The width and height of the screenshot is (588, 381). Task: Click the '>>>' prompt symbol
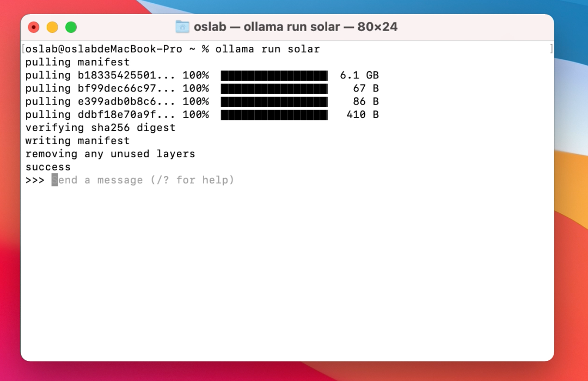[x=35, y=180]
